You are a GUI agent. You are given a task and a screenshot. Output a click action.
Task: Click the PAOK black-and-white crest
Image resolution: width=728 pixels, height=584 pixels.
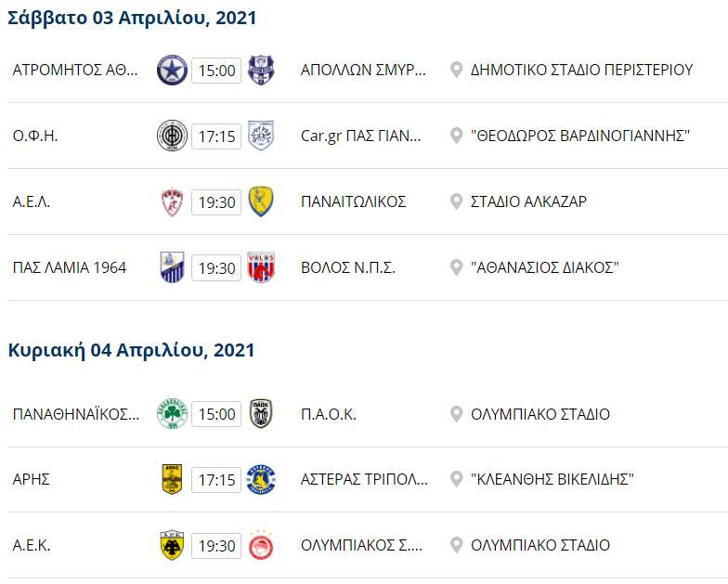point(260,414)
